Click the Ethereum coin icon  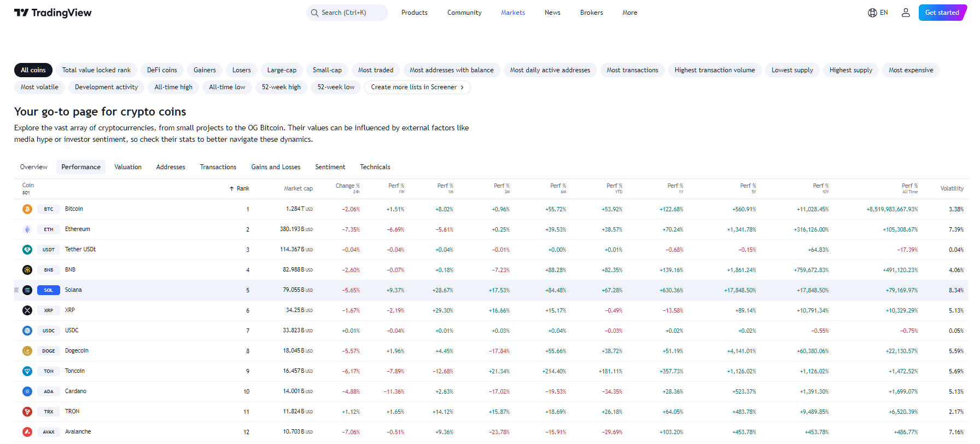click(x=27, y=229)
